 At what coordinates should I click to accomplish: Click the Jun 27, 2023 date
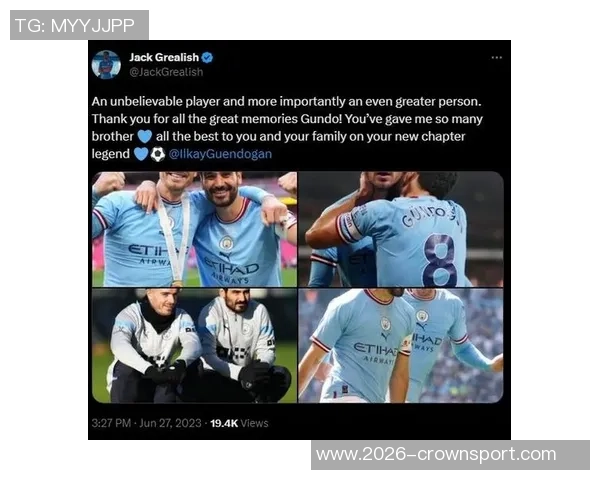pos(170,423)
